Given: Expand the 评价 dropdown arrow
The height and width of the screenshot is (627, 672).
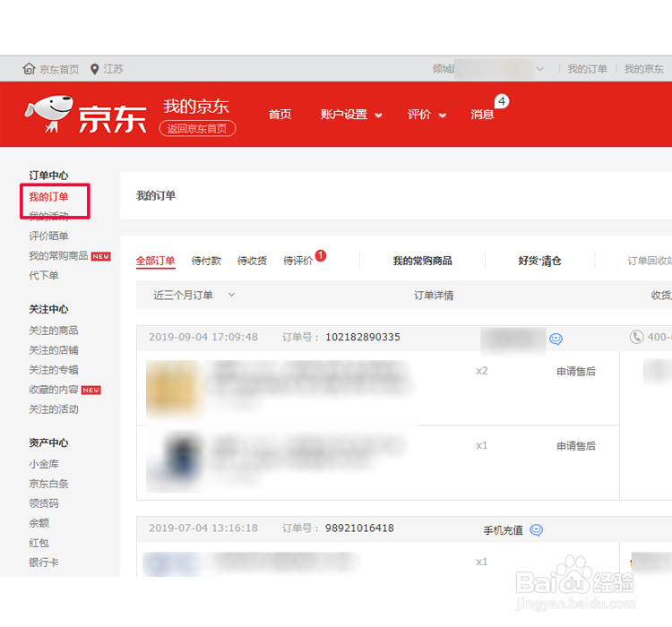Looking at the screenshot, I should pyautogui.click(x=443, y=116).
